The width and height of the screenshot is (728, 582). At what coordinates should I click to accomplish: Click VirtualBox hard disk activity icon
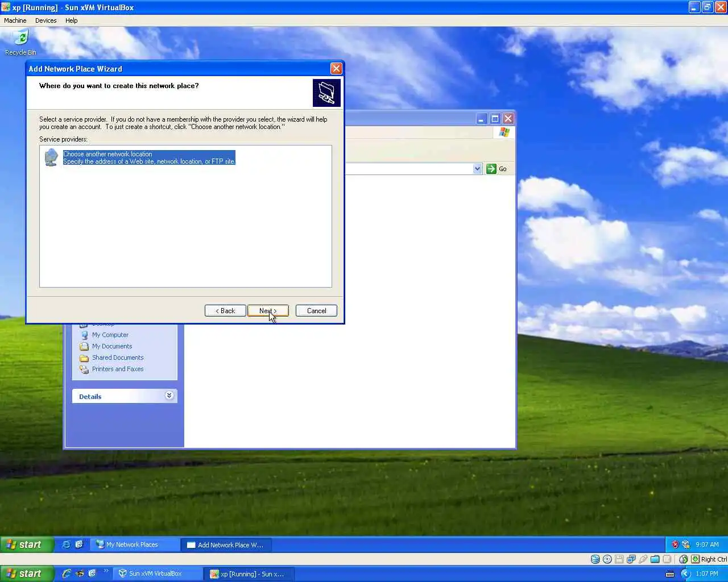coord(595,559)
